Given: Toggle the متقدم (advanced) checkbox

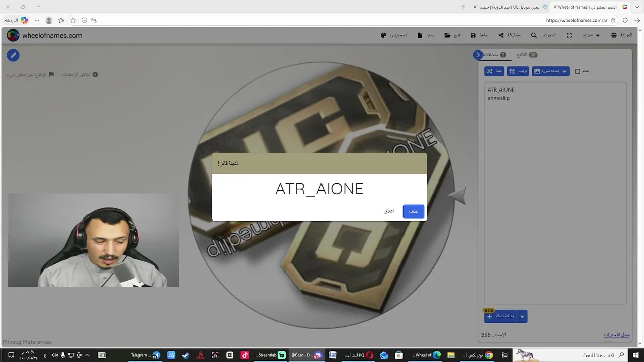Looking at the screenshot, I should click(578, 71).
